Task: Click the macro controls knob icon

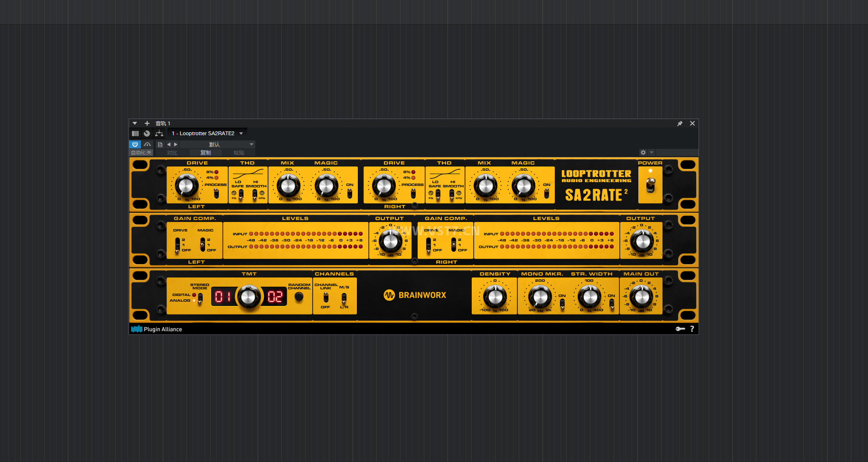Action: pyautogui.click(x=147, y=133)
